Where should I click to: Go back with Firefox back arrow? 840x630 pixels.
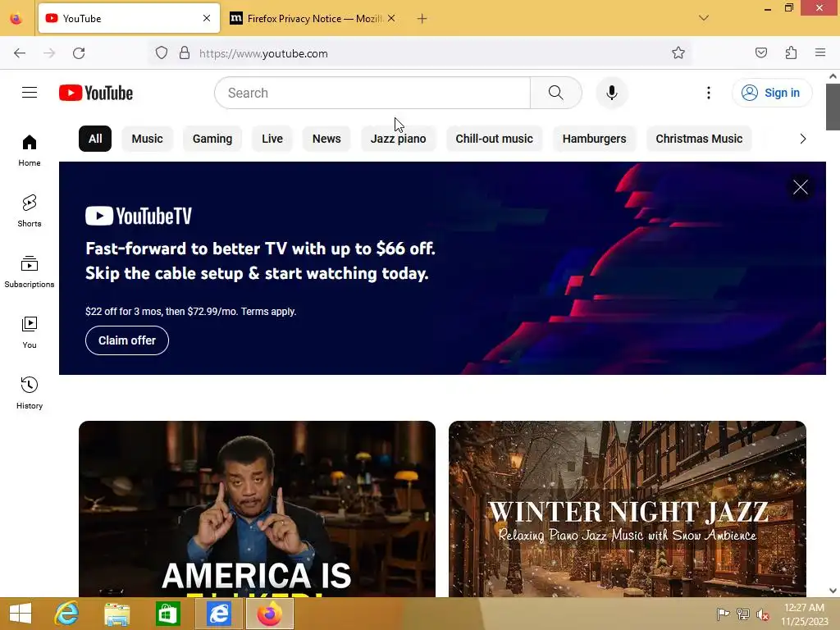tap(20, 53)
